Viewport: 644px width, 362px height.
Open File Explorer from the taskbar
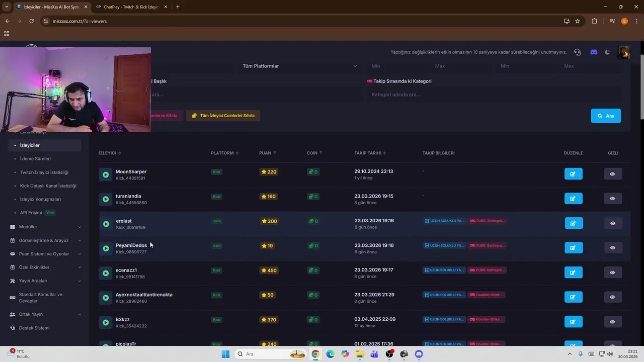click(360, 354)
